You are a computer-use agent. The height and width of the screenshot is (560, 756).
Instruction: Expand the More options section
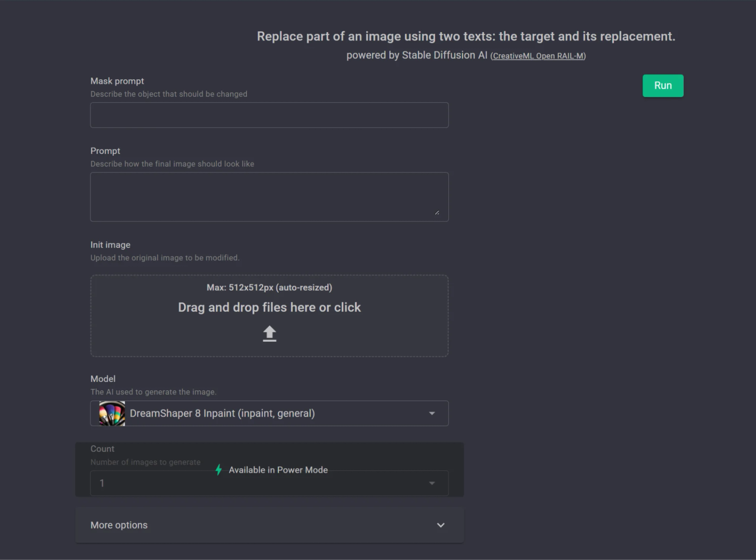[x=269, y=525]
